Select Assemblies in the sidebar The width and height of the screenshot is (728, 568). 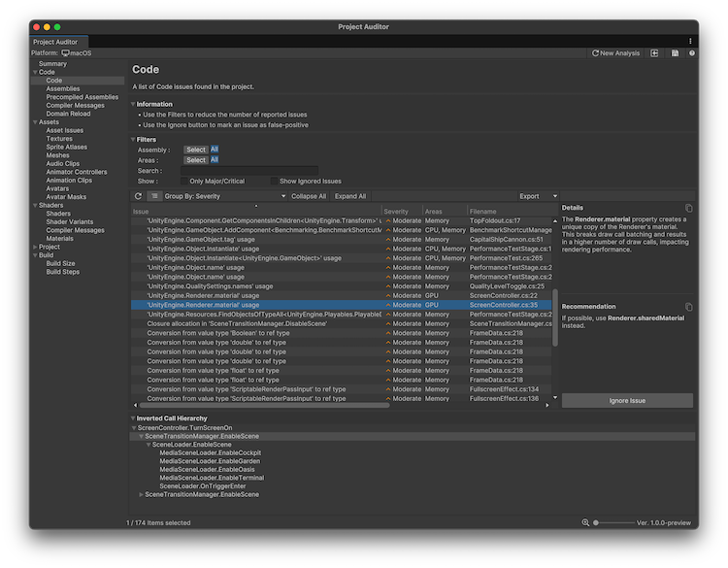[x=62, y=88]
